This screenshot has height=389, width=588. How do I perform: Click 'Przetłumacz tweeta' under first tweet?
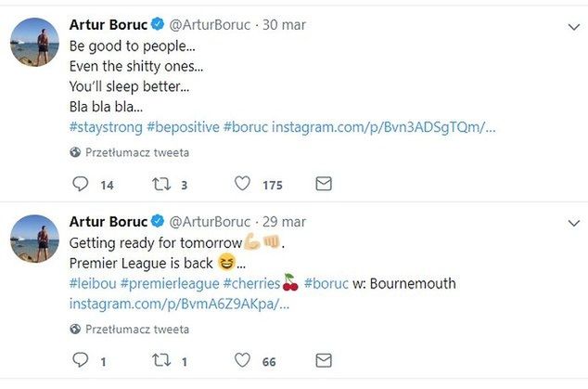(x=137, y=152)
